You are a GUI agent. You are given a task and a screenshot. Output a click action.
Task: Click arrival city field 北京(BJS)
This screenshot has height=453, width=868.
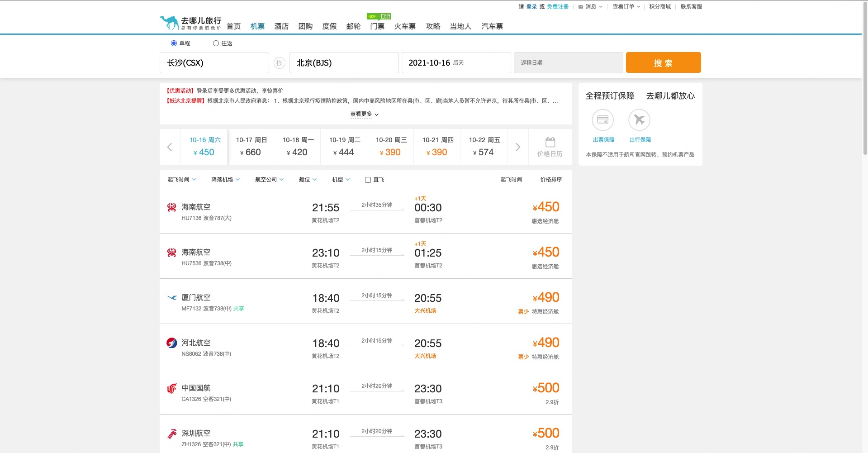click(x=344, y=62)
